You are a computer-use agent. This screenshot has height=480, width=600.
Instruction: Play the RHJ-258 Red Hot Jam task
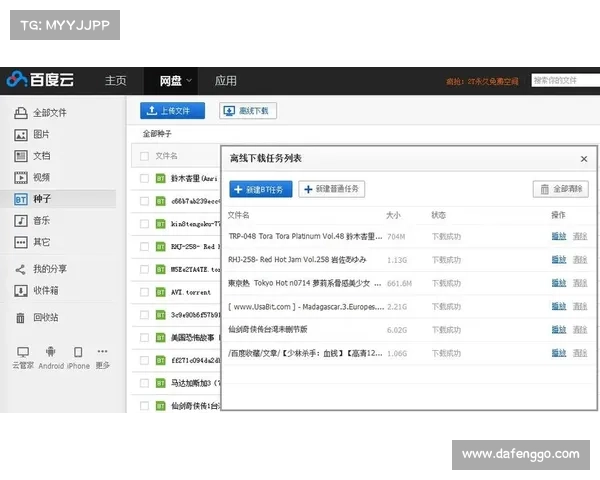[559, 260]
